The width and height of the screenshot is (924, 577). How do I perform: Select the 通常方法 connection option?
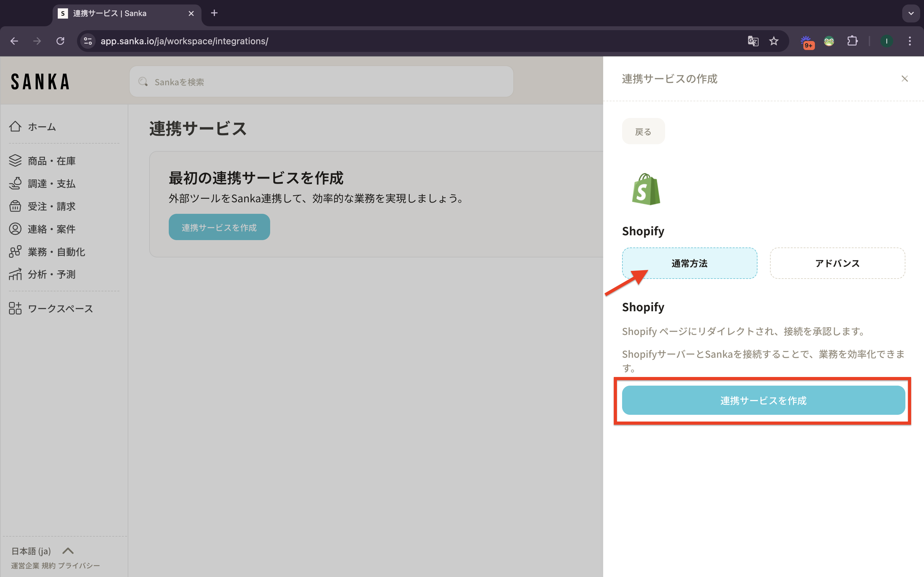coord(689,263)
